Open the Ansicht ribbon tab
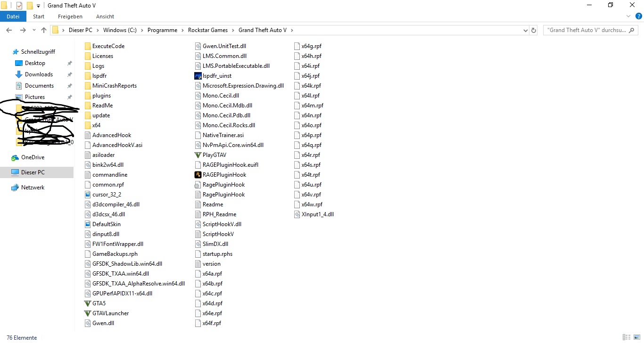 (105, 16)
